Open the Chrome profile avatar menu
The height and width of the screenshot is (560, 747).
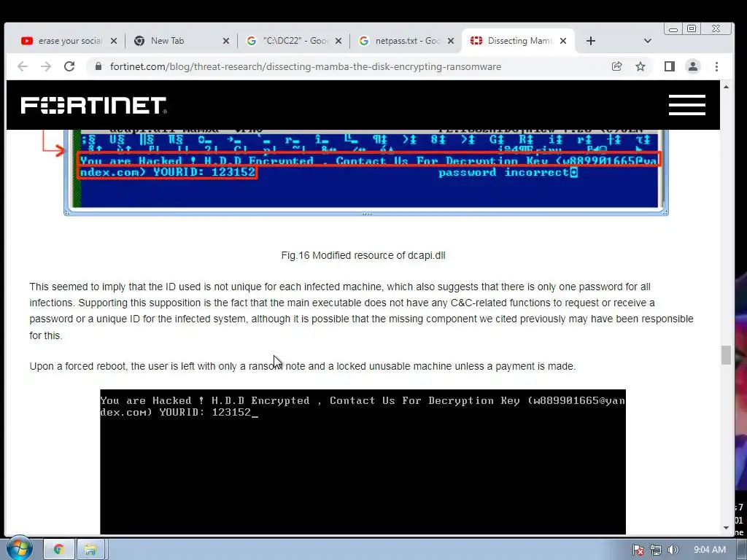coord(693,66)
